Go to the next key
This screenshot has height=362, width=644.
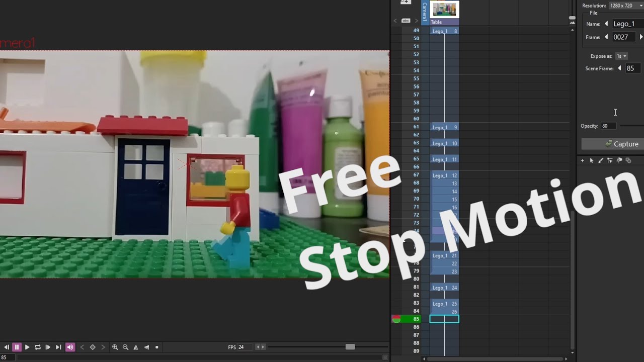103,347
